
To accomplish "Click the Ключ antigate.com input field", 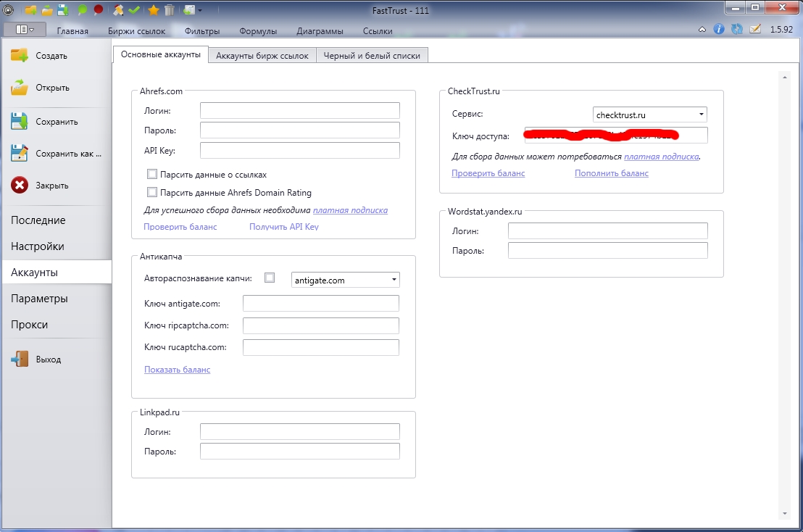I will tap(320, 303).
